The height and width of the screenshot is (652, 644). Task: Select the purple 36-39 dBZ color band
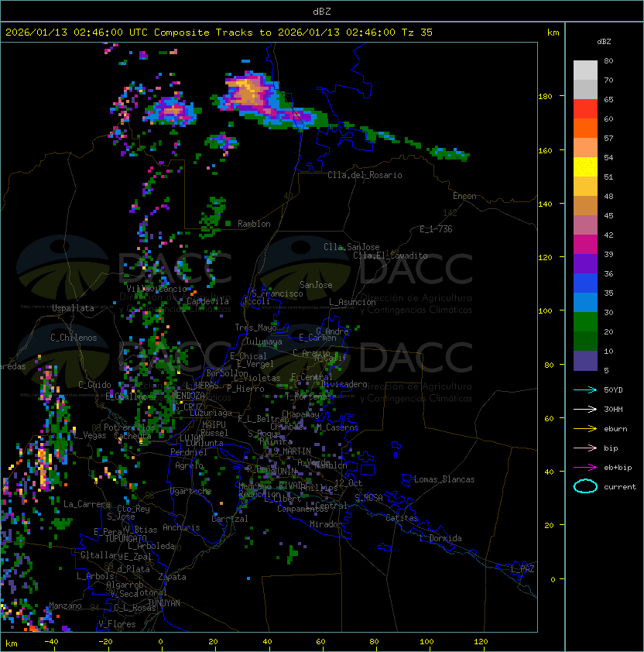tap(585, 263)
